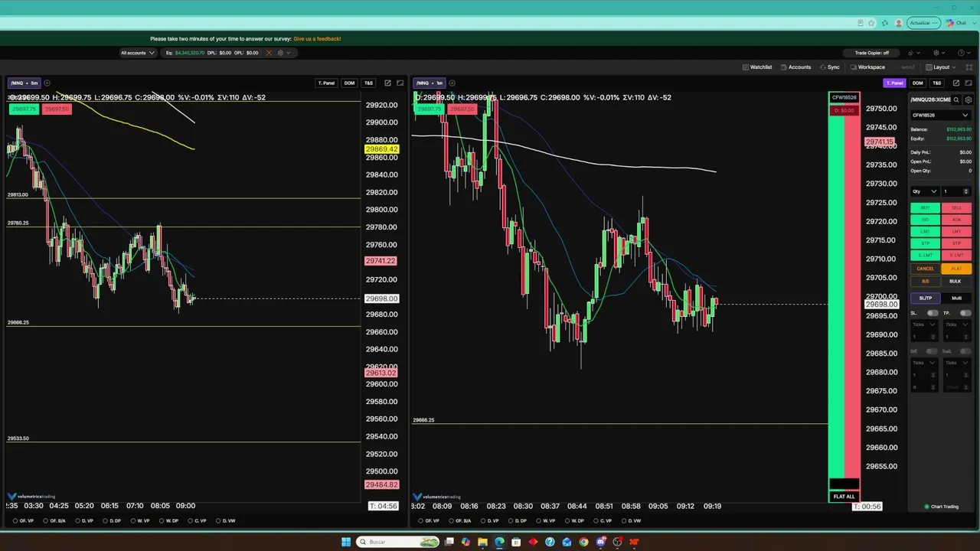
Task: Maximize the 5m chart panel
Action: coord(400,83)
